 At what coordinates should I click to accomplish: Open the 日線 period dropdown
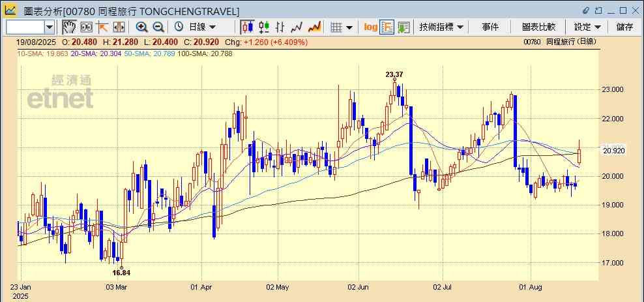[x=202, y=27]
